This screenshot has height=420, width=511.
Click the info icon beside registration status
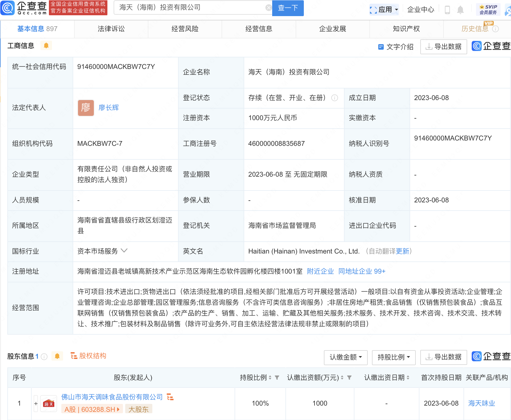point(335,98)
